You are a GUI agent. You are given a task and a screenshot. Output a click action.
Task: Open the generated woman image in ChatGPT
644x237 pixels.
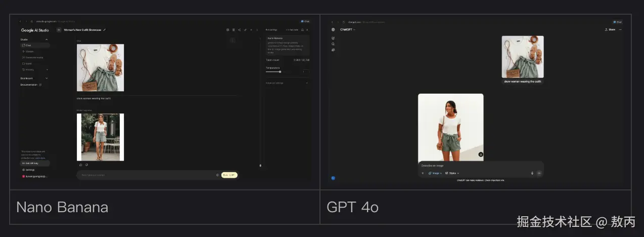(450, 127)
